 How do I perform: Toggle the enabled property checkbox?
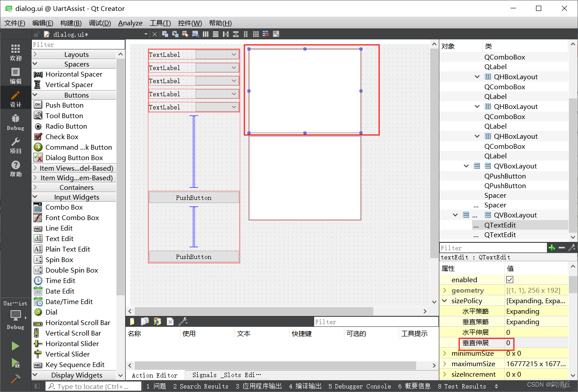point(510,280)
